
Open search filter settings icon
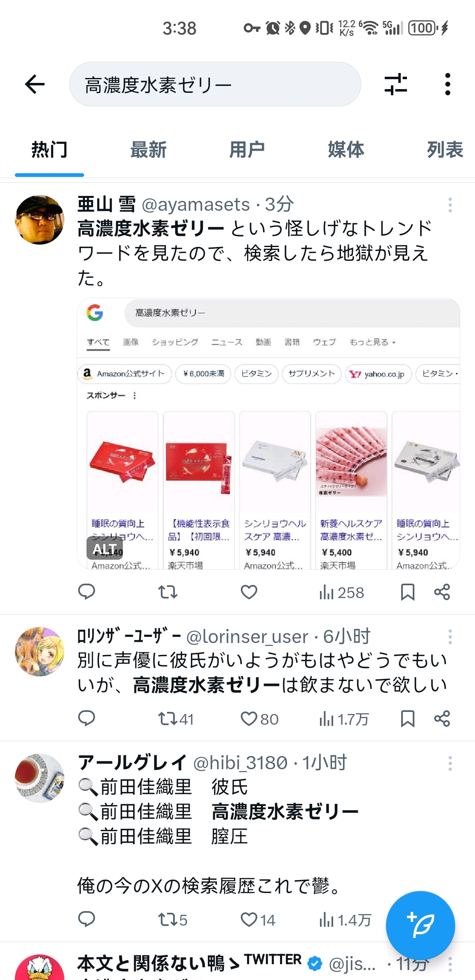coord(395,85)
